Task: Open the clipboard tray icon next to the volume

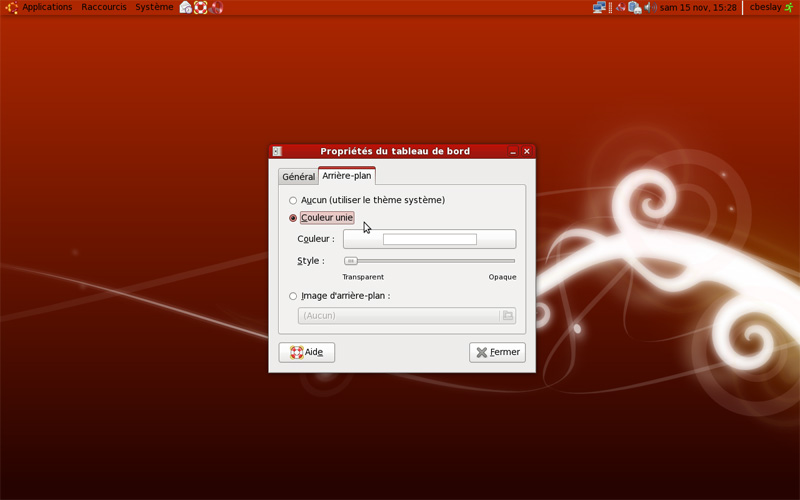Action: (x=635, y=8)
